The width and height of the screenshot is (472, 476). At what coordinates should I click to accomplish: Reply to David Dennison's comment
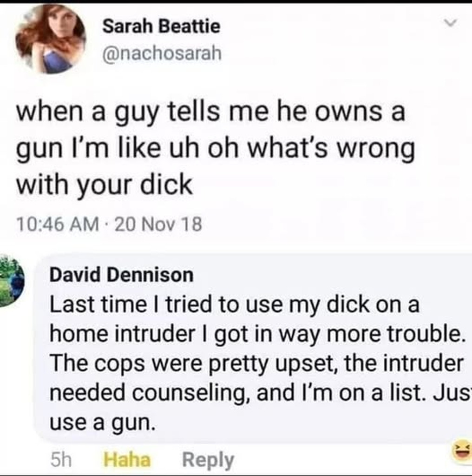point(208,460)
